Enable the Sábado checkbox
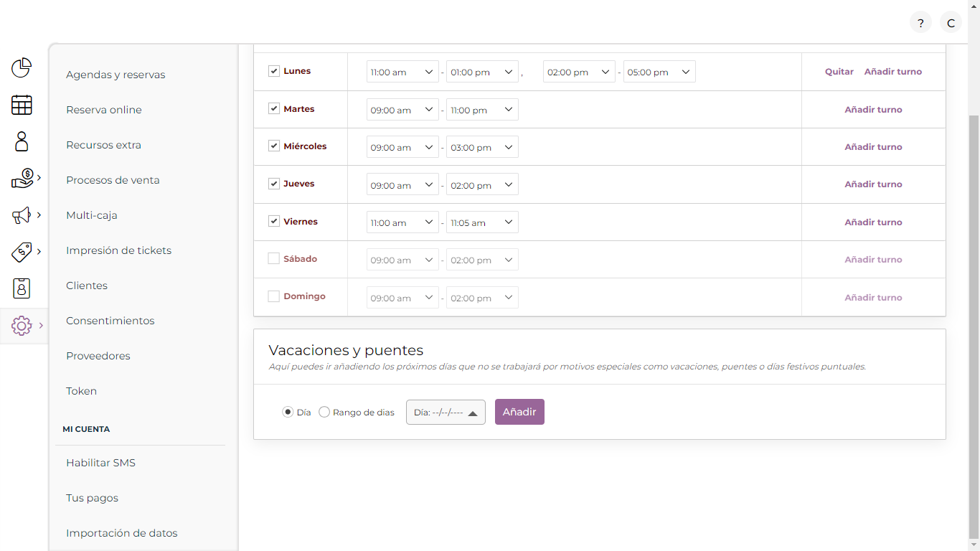 [273, 258]
